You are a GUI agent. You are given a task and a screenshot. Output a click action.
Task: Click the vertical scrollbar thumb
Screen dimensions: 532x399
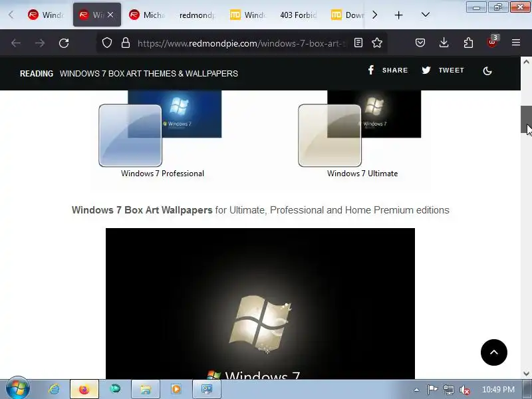(526, 120)
